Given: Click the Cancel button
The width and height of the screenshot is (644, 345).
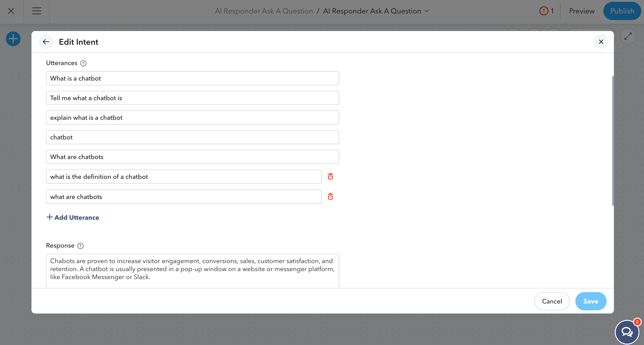Looking at the screenshot, I should [x=552, y=301].
